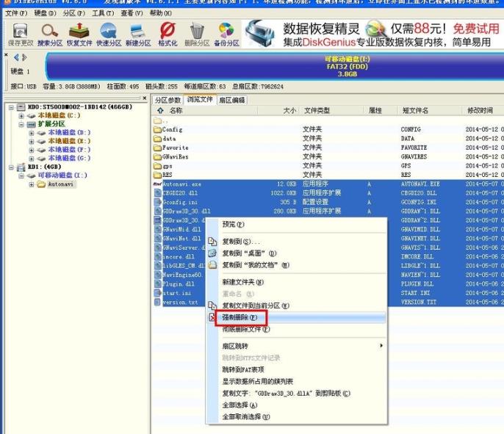This screenshot has height=434, width=504.
Task: Expand the 本地磁盘 (C:) tree node
Action: coord(21,115)
